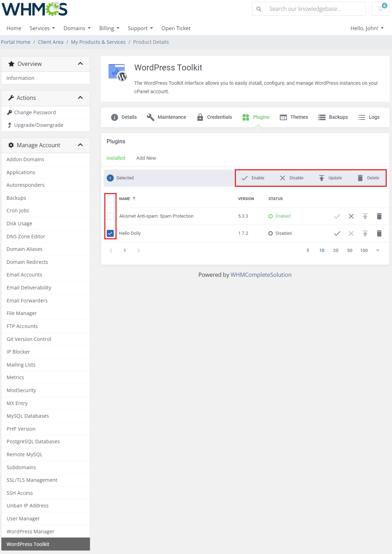Image resolution: width=392 pixels, height=554 pixels.
Task: Click the bulk Enable action
Action: [253, 178]
